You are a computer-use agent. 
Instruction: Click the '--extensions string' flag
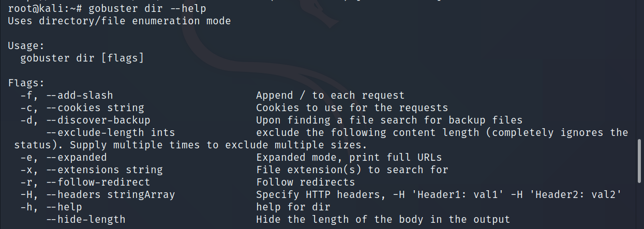tap(104, 170)
